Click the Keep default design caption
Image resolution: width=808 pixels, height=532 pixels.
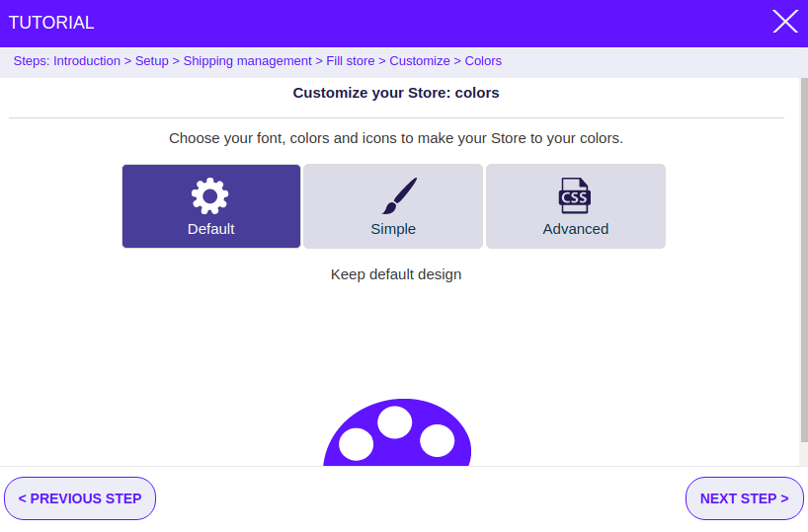(396, 274)
